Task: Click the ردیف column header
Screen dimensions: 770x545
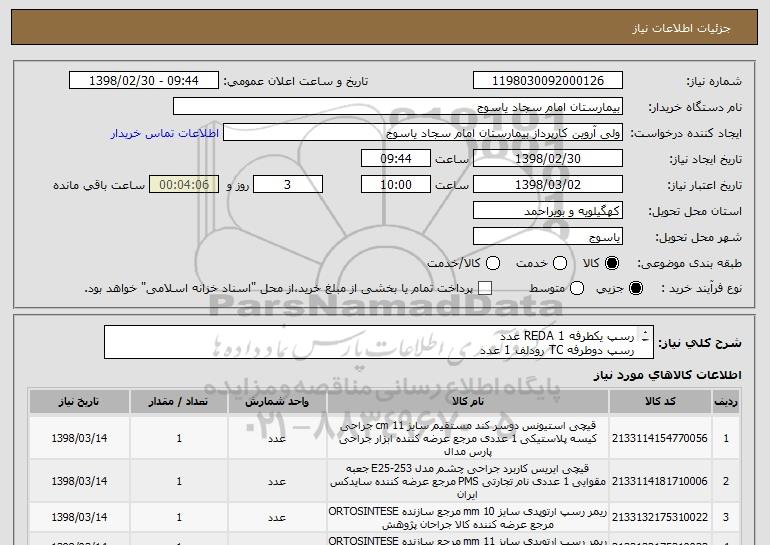Action: (726, 402)
